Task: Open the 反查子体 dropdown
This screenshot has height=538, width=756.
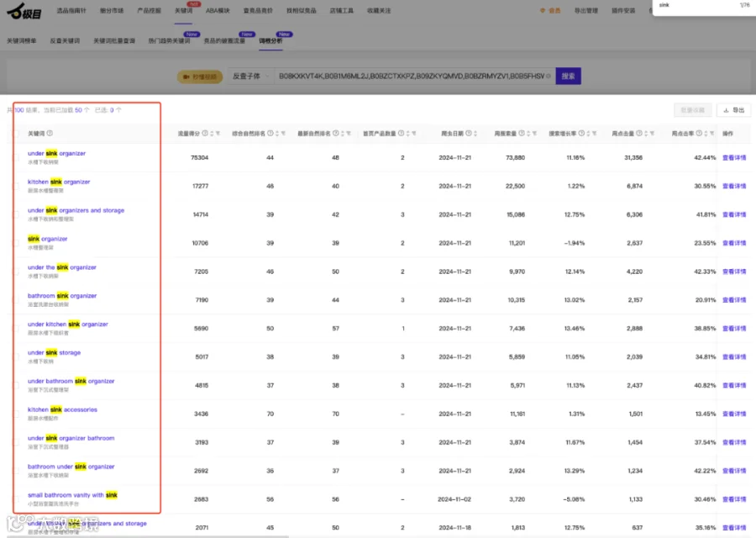Action: click(x=250, y=76)
